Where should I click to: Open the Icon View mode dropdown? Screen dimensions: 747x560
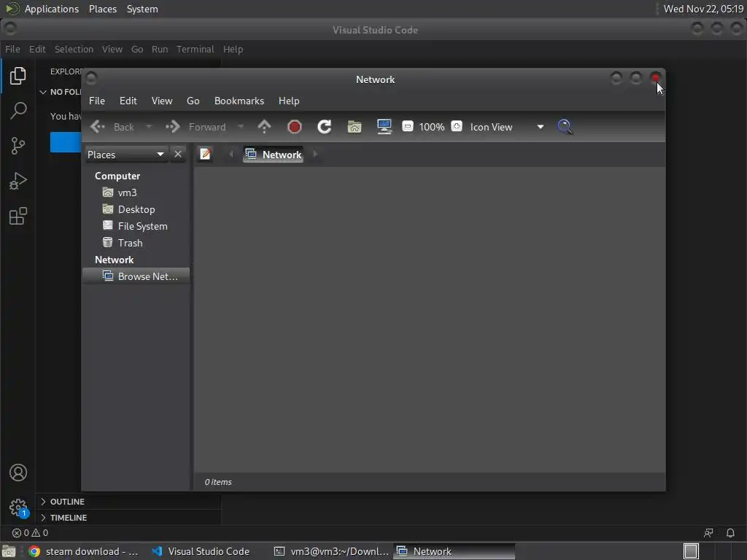coord(507,127)
